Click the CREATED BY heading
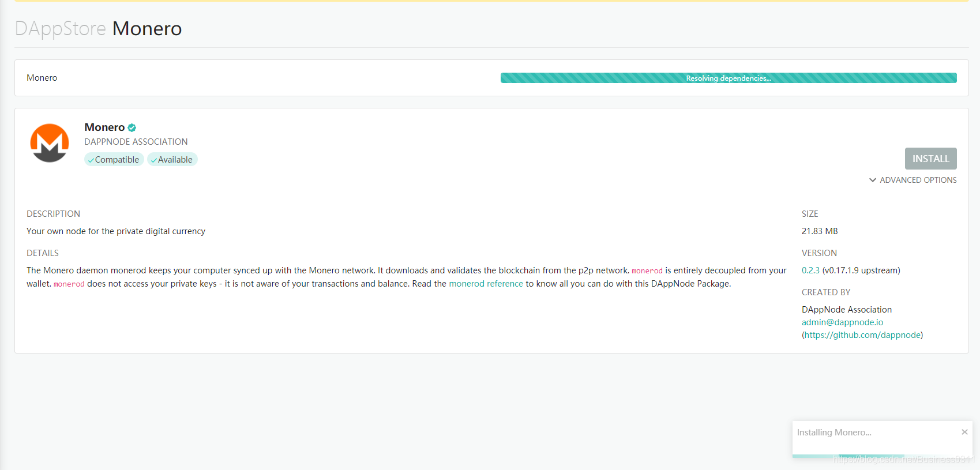 click(826, 292)
